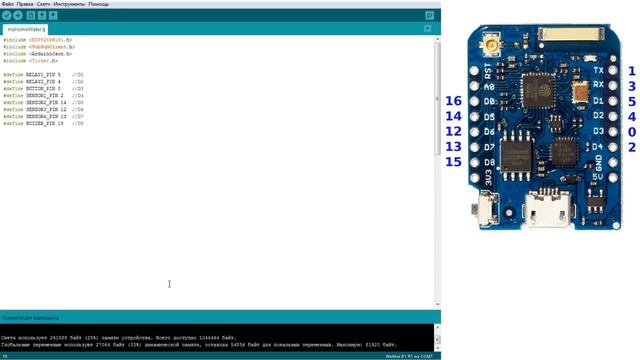The width and height of the screenshot is (640, 360).
Task: Click the BUTTON_PIN define line
Action: click(43, 89)
